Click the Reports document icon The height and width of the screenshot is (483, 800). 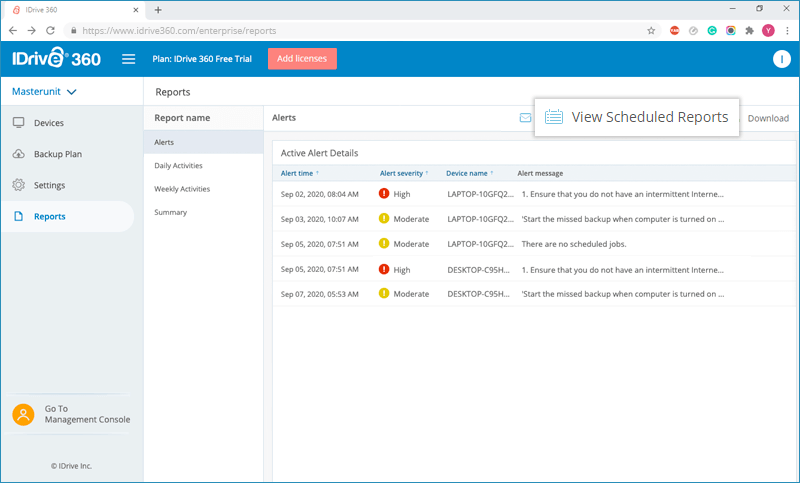pyautogui.click(x=19, y=216)
